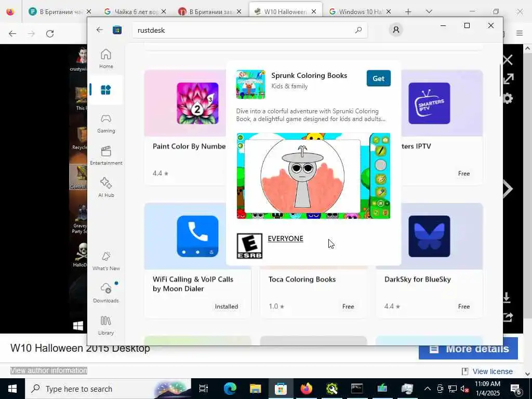
Task: Switch to the W10 Halloween browser tab
Action: (x=285, y=11)
